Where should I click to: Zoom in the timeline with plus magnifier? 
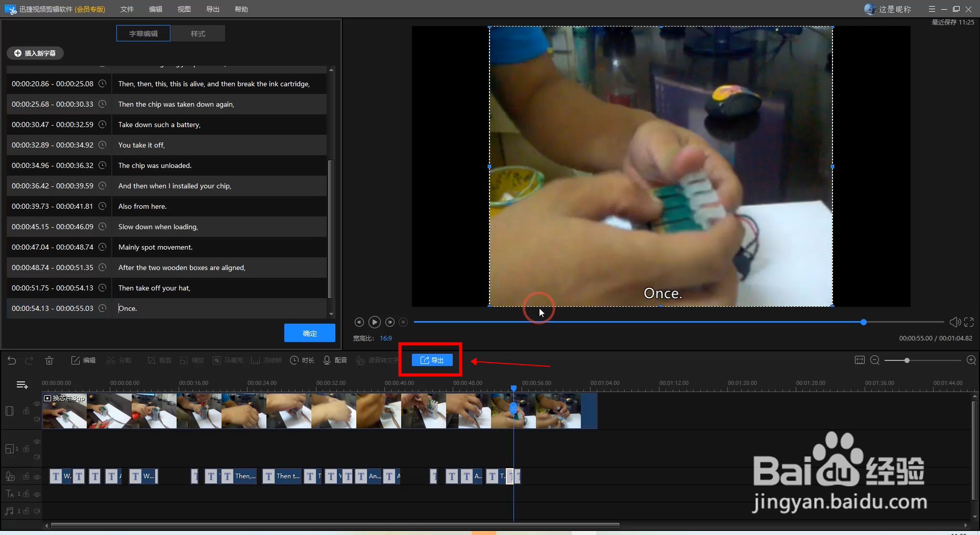pyautogui.click(x=971, y=360)
